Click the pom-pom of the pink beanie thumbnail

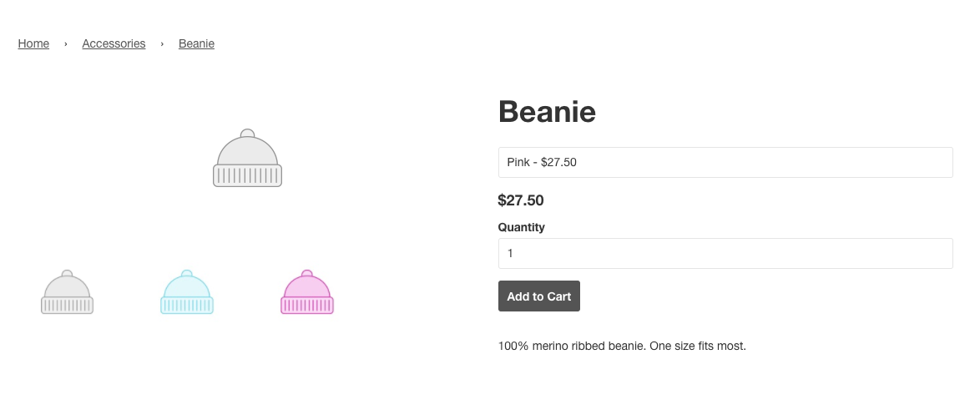point(307,274)
